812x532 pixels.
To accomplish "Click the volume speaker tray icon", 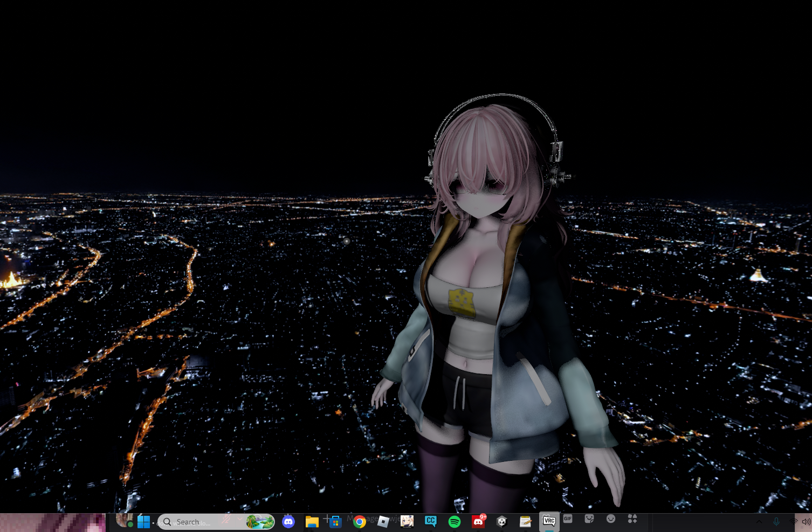I will [806, 522].
